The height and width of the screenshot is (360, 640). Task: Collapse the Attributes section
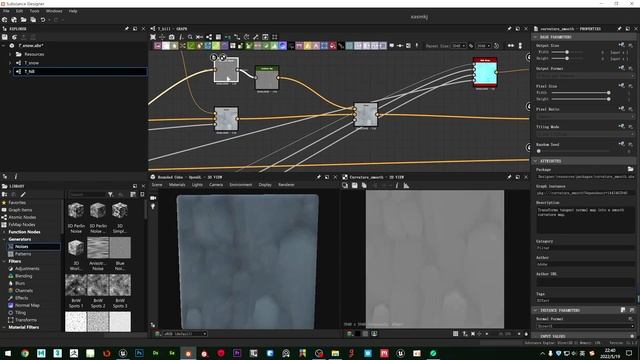click(536, 161)
